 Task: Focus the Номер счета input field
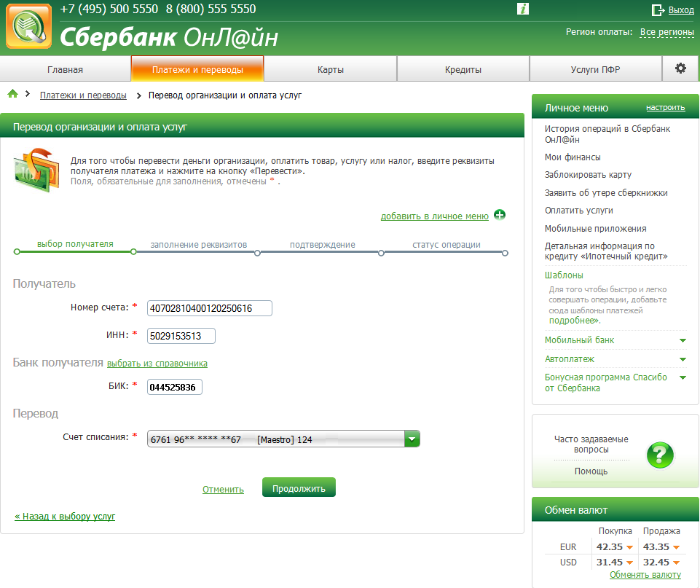(209, 308)
